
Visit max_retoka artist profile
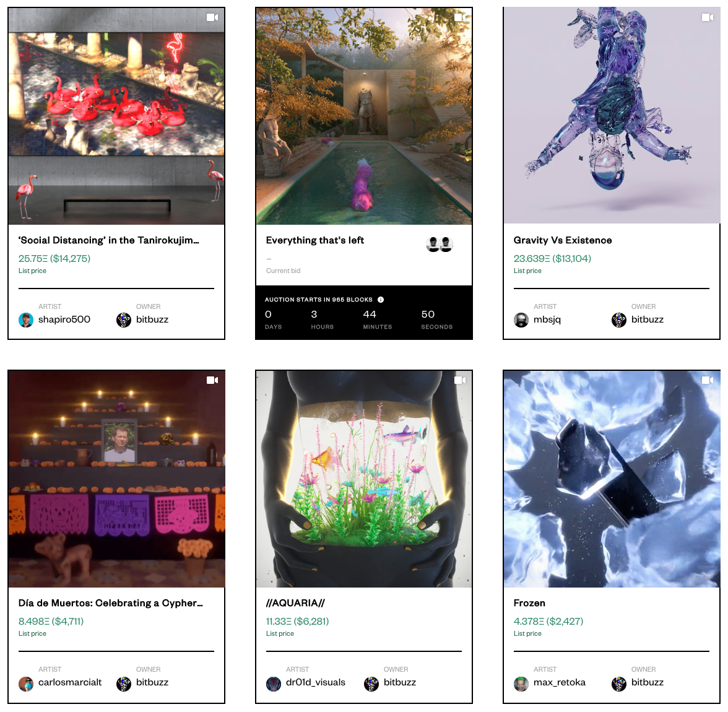pyautogui.click(x=560, y=682)
